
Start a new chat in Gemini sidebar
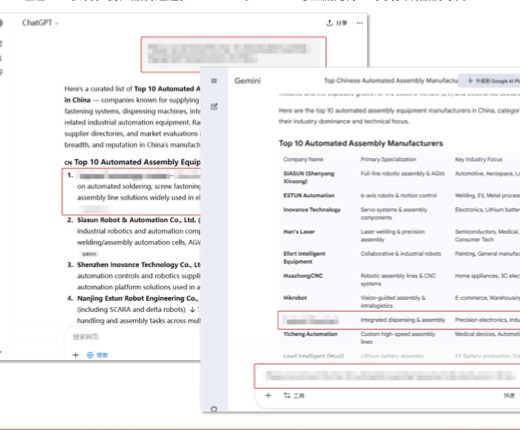tap(214, 107)
